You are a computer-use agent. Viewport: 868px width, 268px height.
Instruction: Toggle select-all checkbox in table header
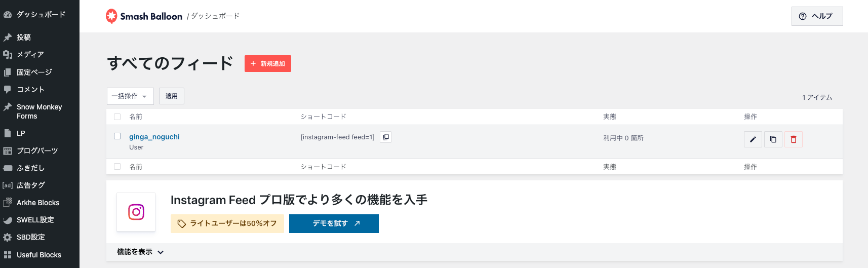pos(117,117)
